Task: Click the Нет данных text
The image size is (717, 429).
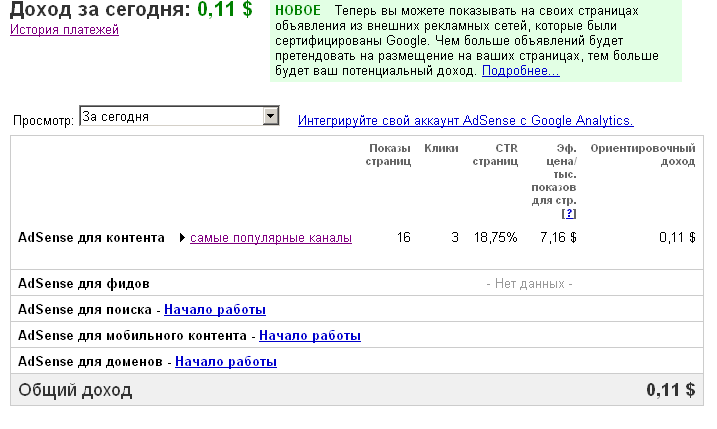Action: 530,284
